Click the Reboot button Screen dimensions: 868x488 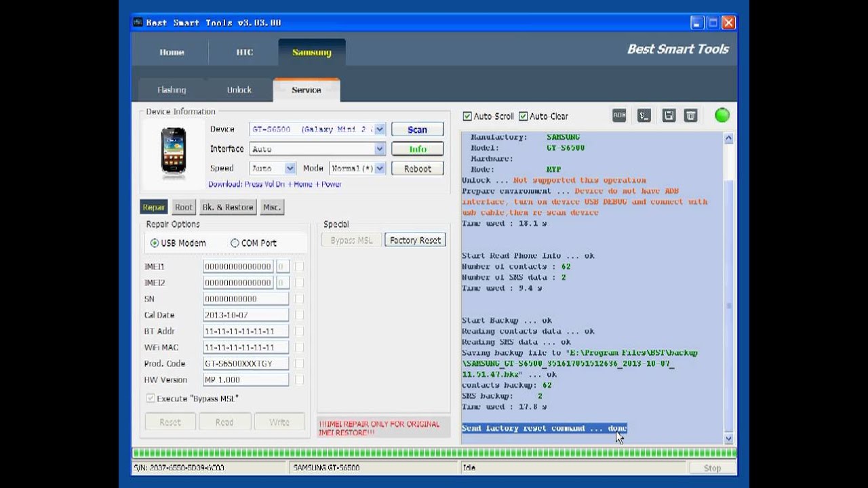[x=418, y=169]
